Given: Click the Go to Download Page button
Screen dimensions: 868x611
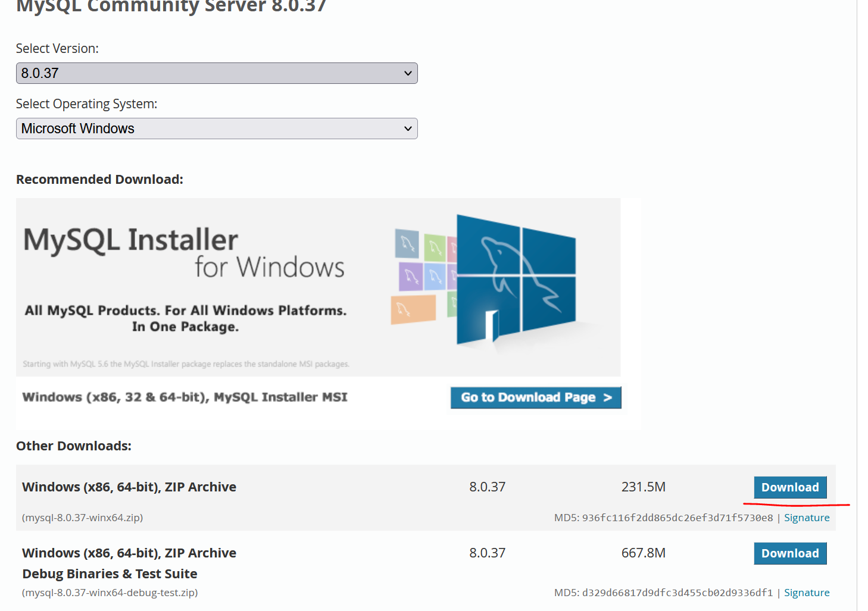Looking at the screenshot, I should [x=536, y=397].
